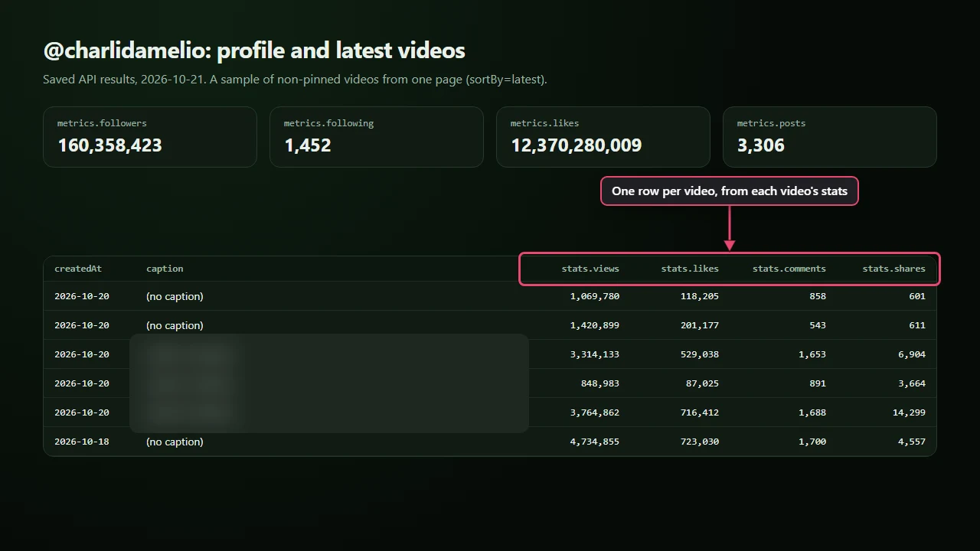Click the shares value 6,904

click(x=912, y=354)
